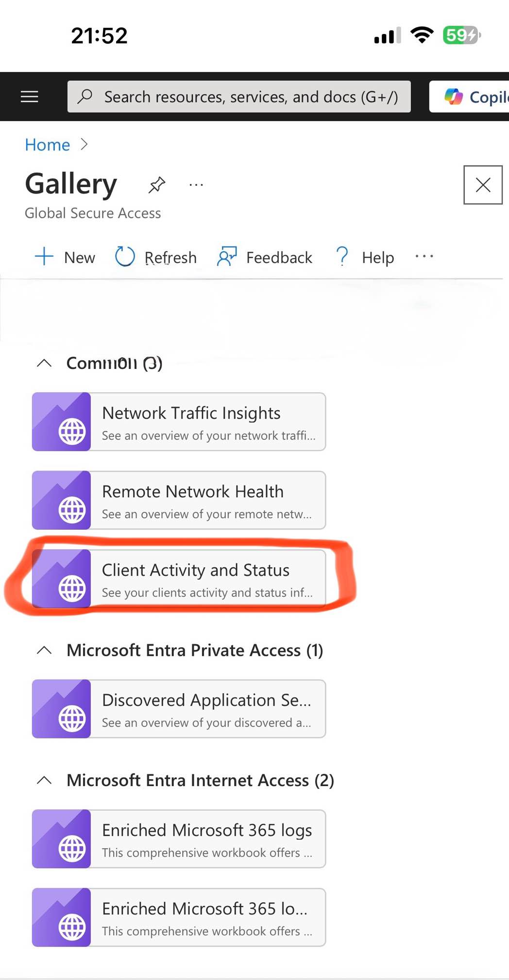Collapse the Microsoft Entra Private Access section
Screen dimensions: 509x980
(44, 650)
